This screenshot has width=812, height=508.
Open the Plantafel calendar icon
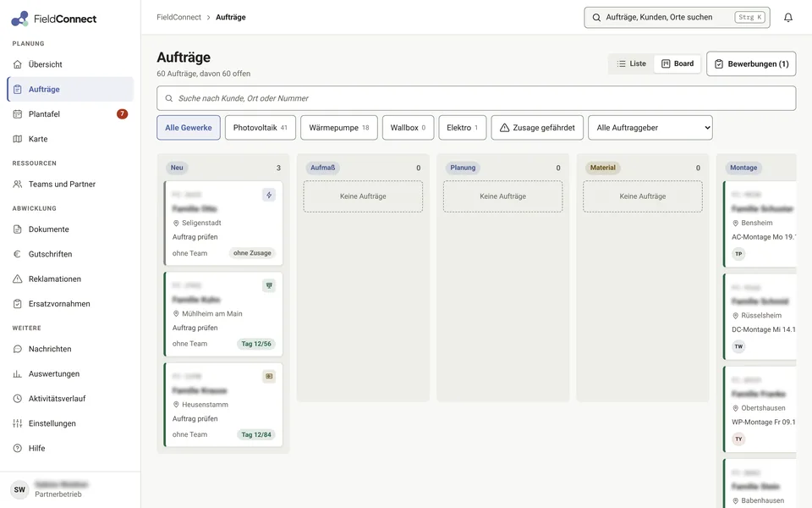pos(18,114)
